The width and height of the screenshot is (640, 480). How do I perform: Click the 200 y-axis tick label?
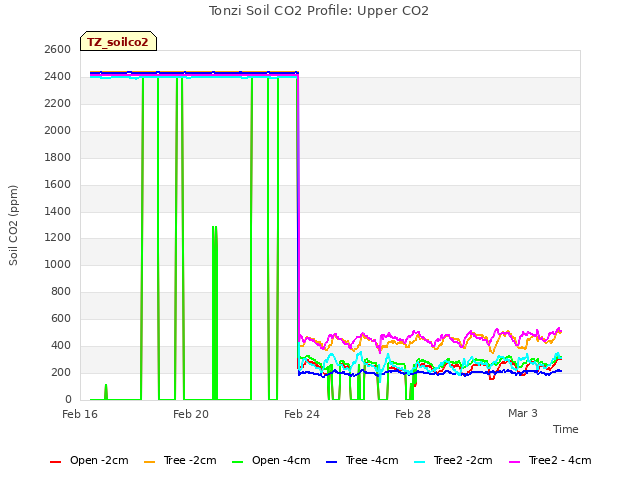click(61, 373)
